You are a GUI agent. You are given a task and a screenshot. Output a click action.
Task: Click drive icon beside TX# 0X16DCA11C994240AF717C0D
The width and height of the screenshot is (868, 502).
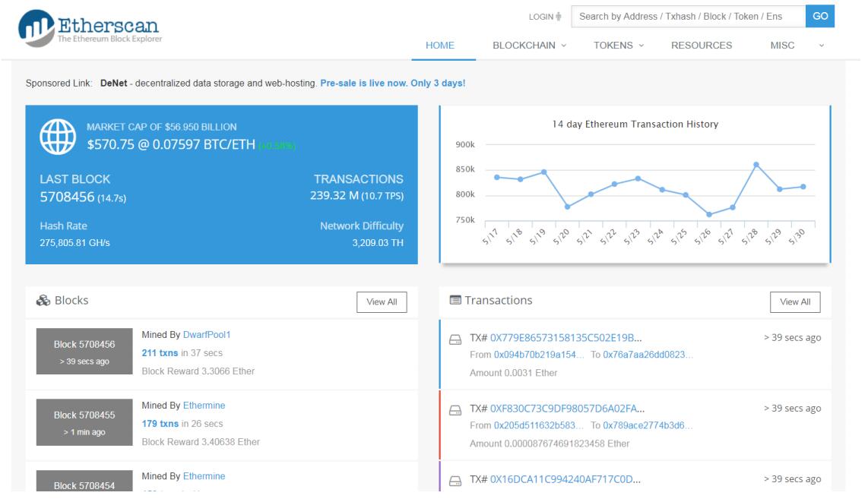455,481
